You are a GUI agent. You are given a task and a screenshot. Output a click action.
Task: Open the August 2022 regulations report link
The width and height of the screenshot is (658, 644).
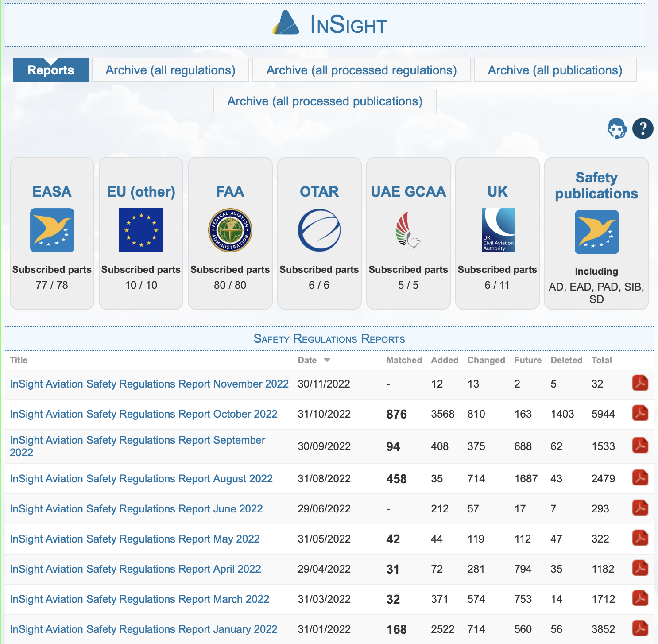pos(141,478)
